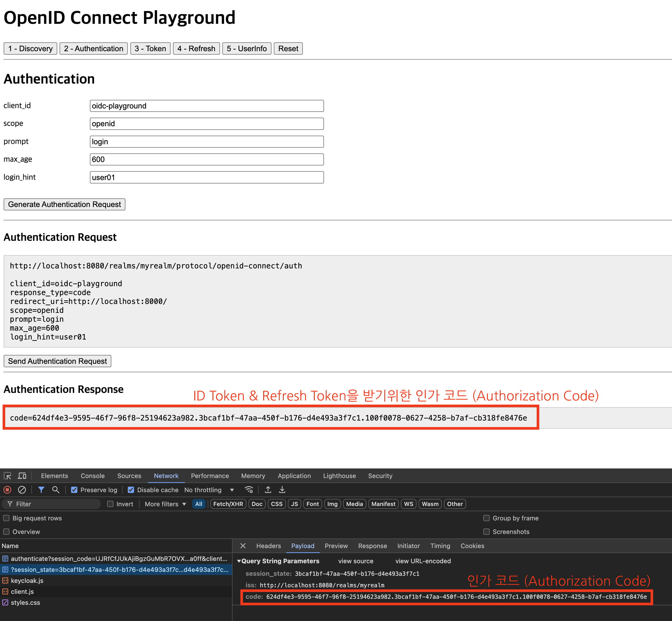Click the import HAR upload icon
Image resolution: width=672 pixels, height=621 pixels.
(268, 490)
